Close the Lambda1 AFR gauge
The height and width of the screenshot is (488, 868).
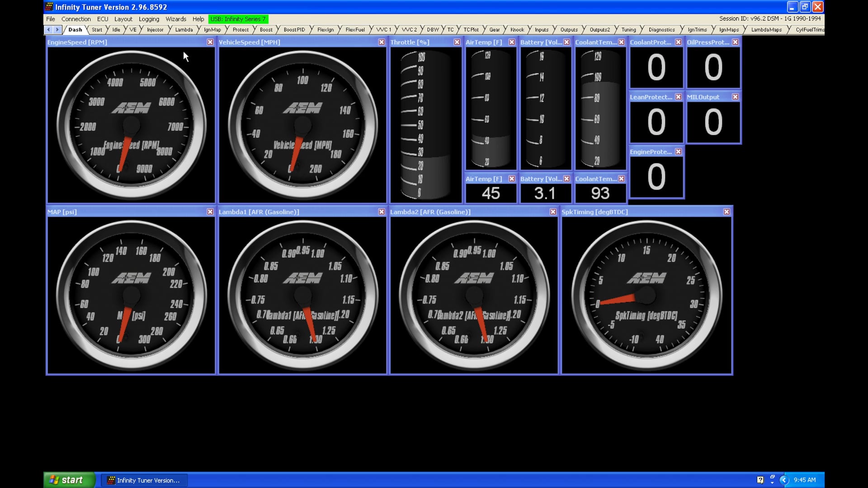click(x=381, y=211)
